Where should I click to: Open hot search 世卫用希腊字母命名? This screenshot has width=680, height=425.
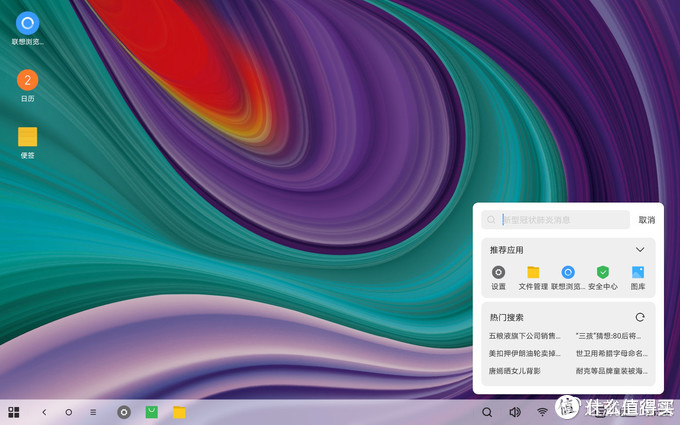click(609, 353)
